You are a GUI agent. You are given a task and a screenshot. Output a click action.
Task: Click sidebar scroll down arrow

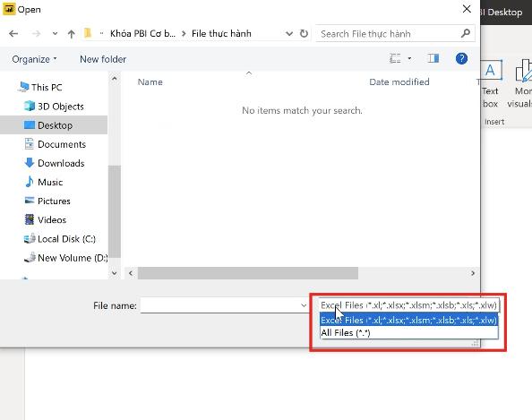pos(115,273)
